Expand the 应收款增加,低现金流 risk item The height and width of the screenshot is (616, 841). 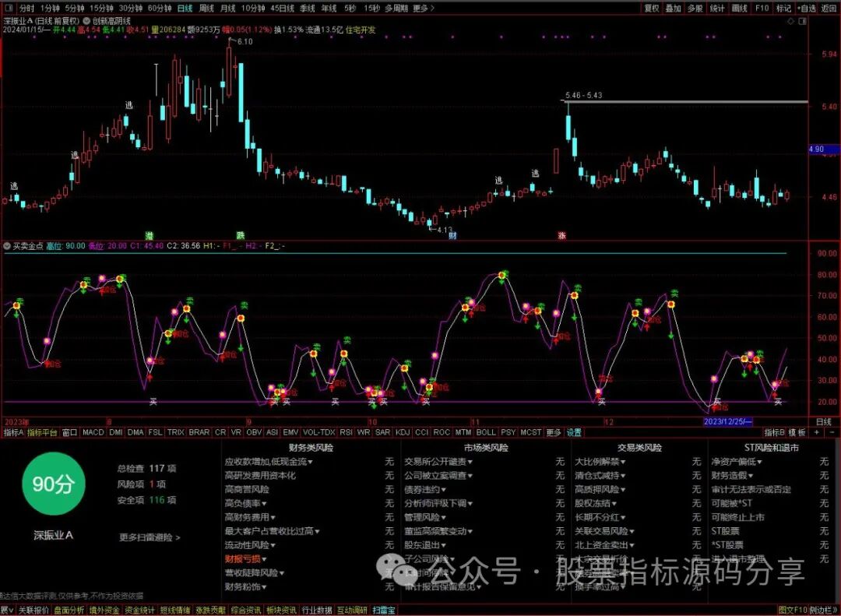pyautogui.click(x=269, y=462)
